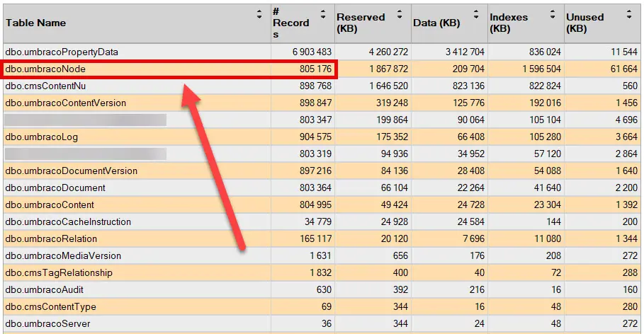Sort by Indexes (KB) using its sort arrows
Image resolution: width=644 pixels, height=334 pixels.
553,14
